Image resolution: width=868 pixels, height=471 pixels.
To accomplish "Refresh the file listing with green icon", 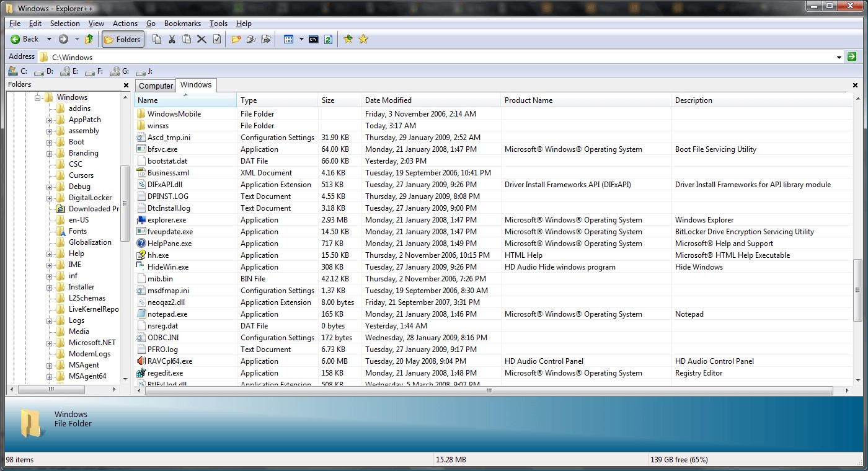I will coord(329,39).
